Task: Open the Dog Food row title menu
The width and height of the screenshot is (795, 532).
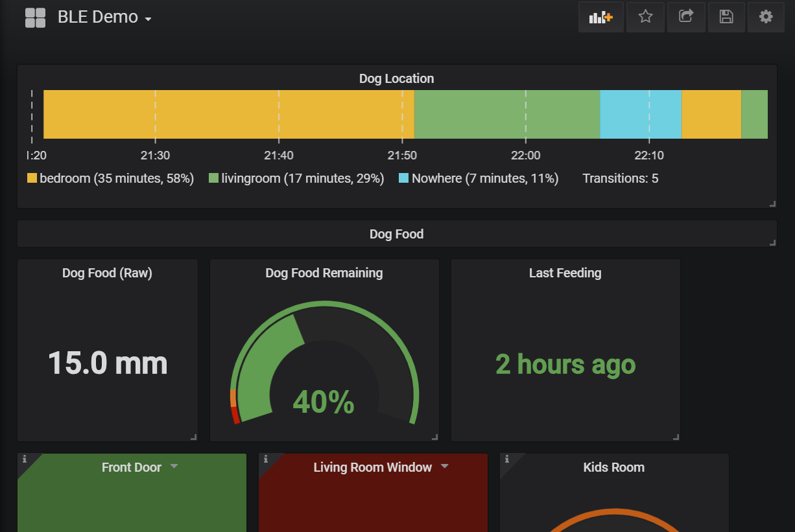Action: tap(397, 234)
